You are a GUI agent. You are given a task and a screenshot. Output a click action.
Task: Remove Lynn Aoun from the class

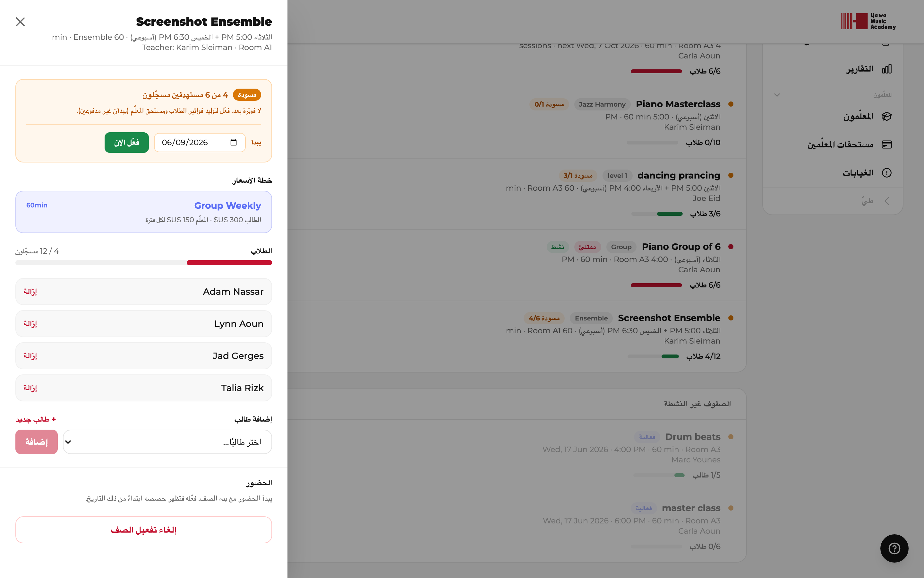(x=30, y=324)
